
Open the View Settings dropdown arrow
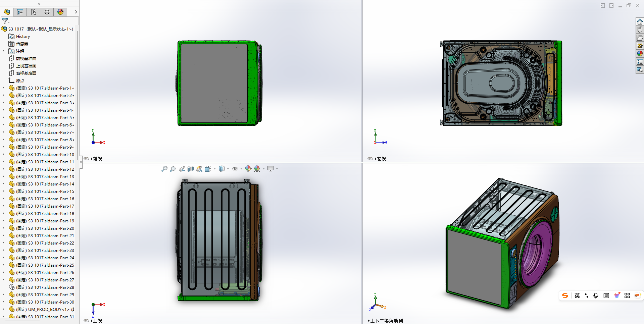click(277, 169)
